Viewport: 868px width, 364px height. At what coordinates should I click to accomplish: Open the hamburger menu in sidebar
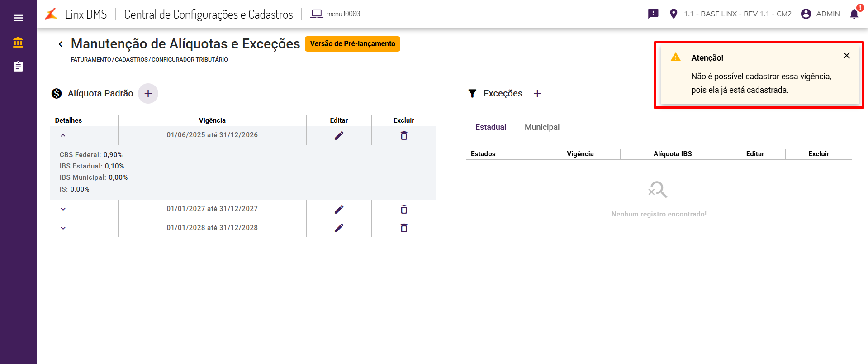(18, 18)
